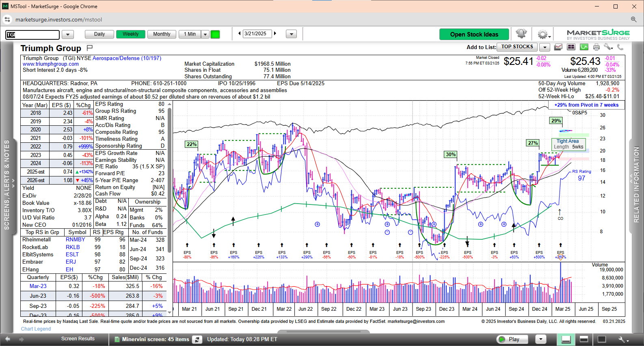The image size is (644, 346).
Task: Click the phone support icon
Action: [x=620, y=47]
